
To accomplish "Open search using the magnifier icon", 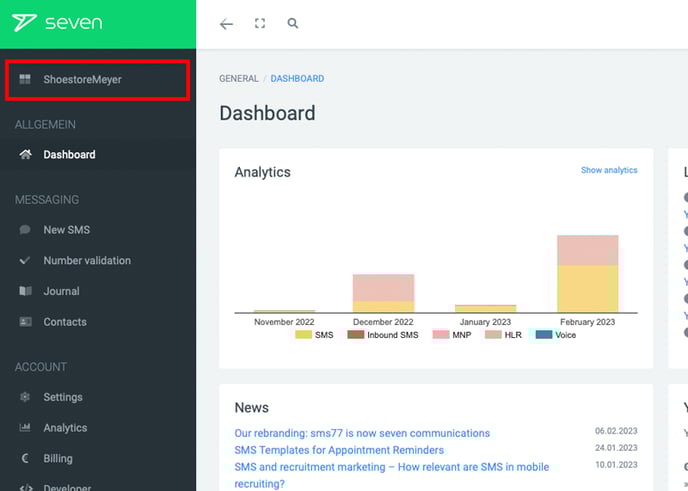I will 293,24.
